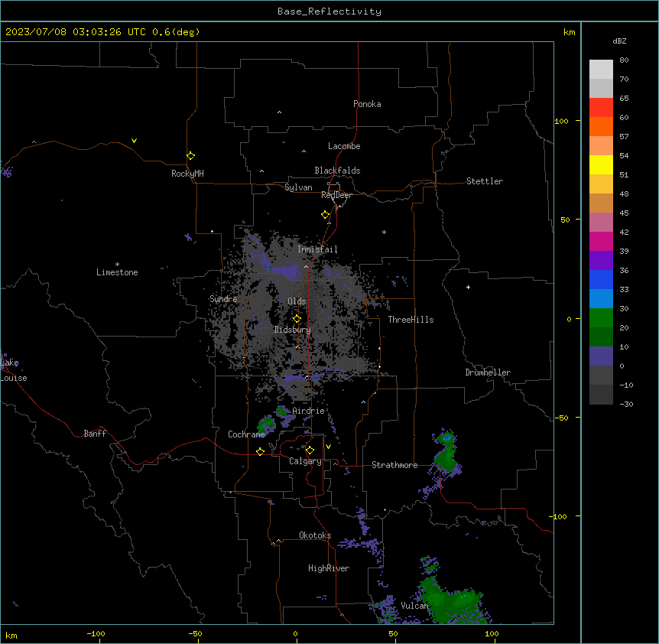Select the magenta 42-39 dBZ legend swatch

click(601, 241)
